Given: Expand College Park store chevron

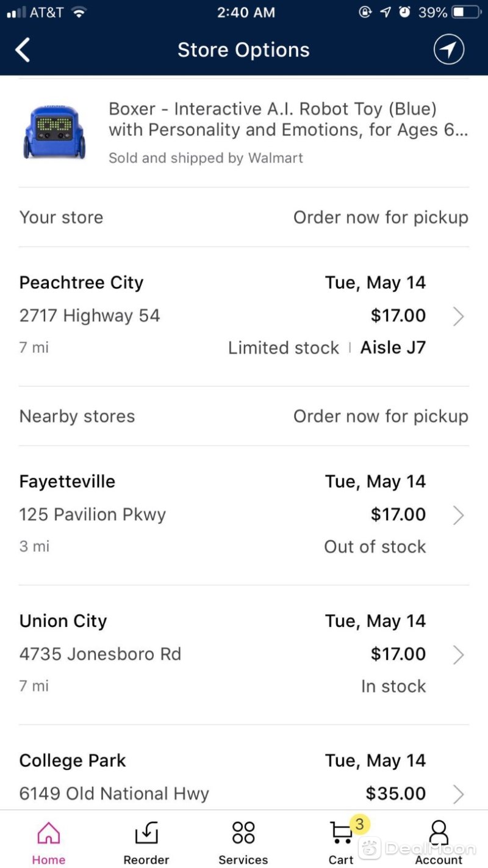Looking at the screenshot, I should pyautogui.click(x=459, y=794).
